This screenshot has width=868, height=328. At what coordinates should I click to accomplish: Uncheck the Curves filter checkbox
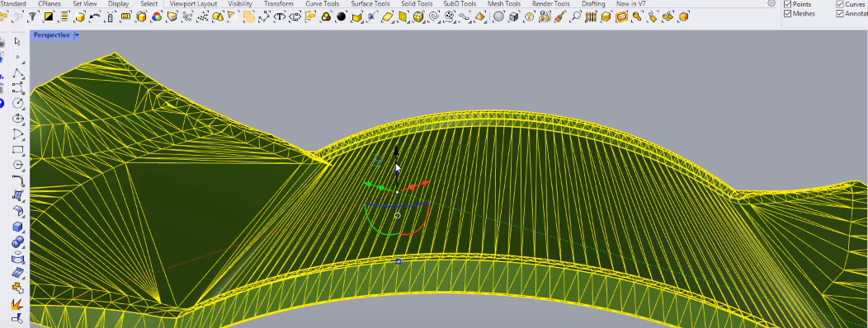[840, 4]
